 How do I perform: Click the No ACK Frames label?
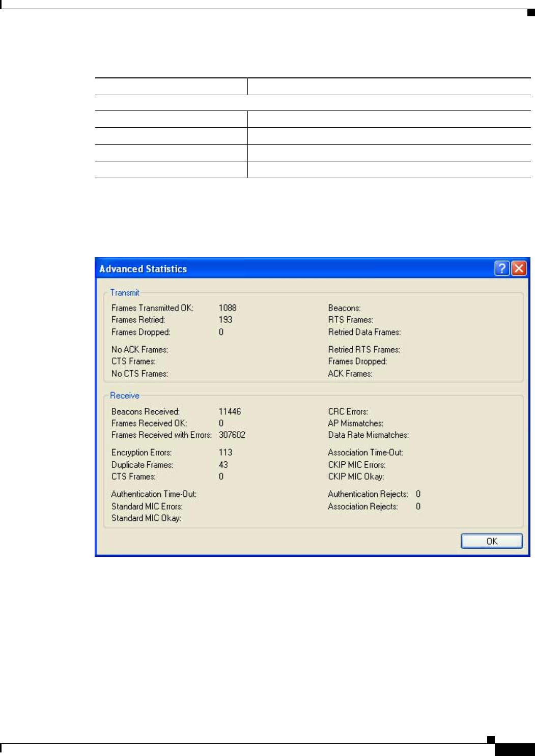140,350
